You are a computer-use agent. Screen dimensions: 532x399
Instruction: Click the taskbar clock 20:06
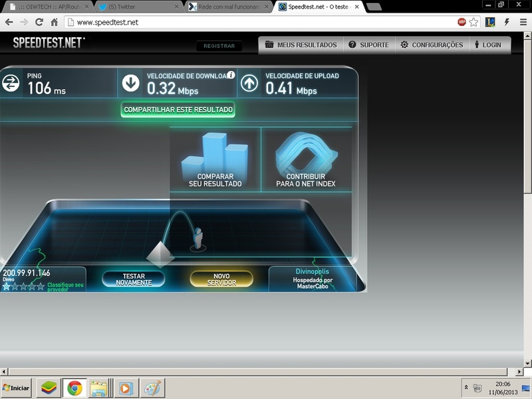(503, 384)
